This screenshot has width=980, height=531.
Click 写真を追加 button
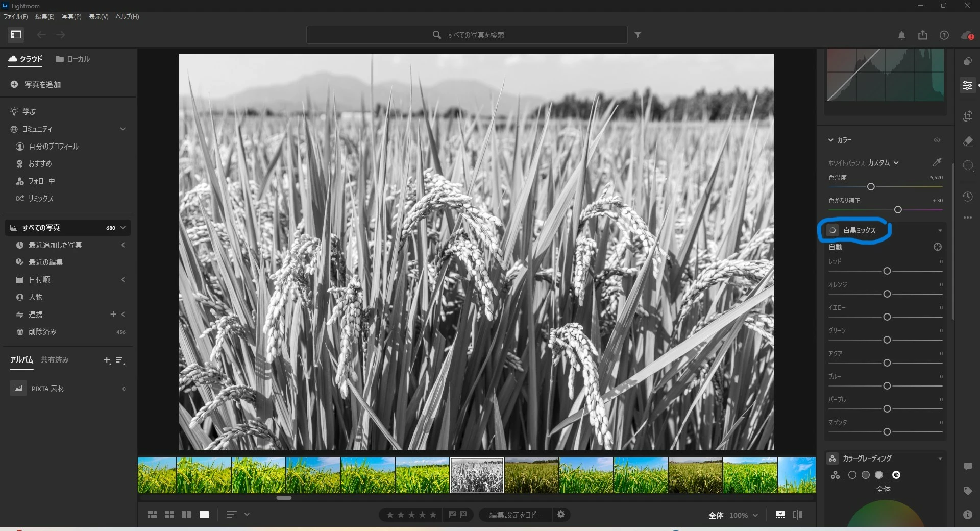coord(36,84)
